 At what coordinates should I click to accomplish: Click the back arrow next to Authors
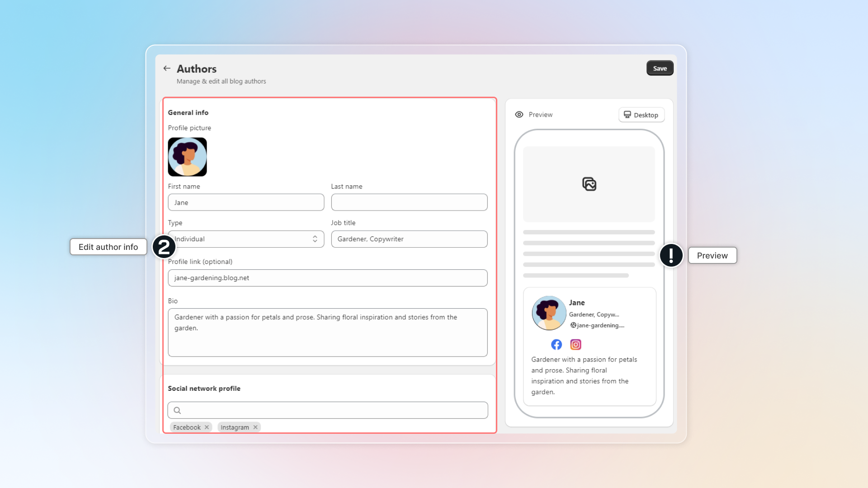tap(167, 68)
